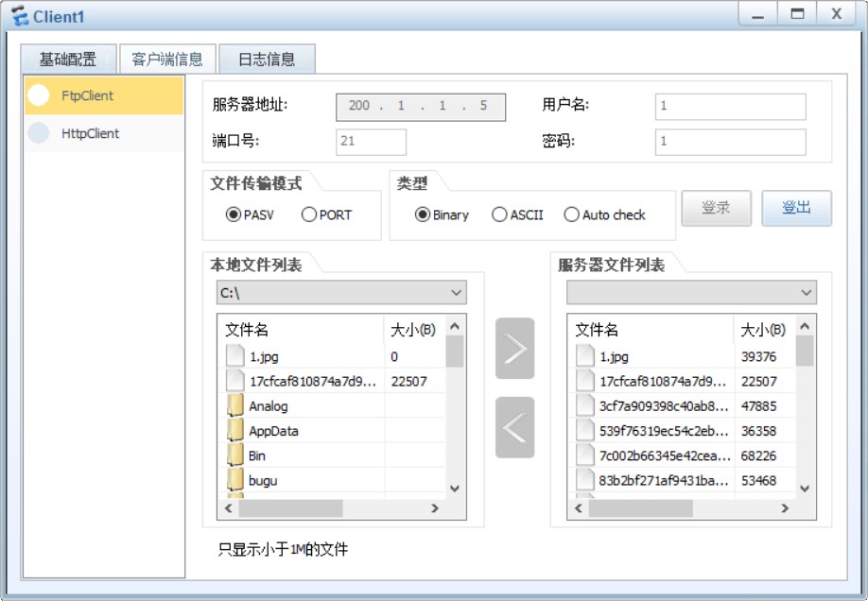
Task: Click server 1.jpg file icon
Action: coord(585,356)
